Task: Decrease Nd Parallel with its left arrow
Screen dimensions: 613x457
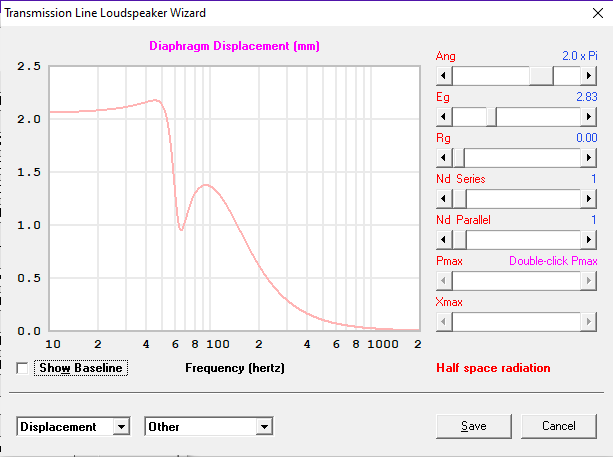Action: click(x=444, y=240)
